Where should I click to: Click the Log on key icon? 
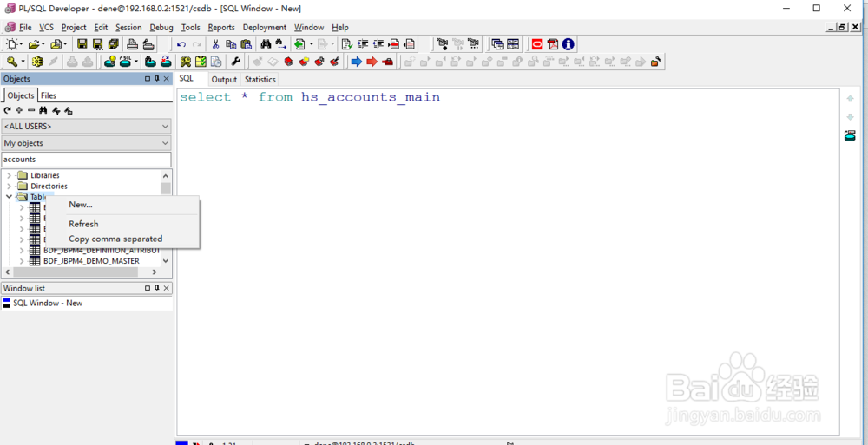[x=11, y=62]
